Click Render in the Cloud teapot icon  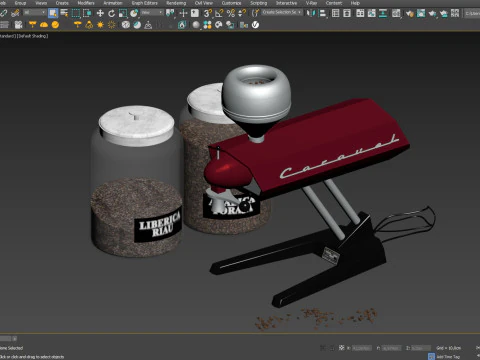444,13
